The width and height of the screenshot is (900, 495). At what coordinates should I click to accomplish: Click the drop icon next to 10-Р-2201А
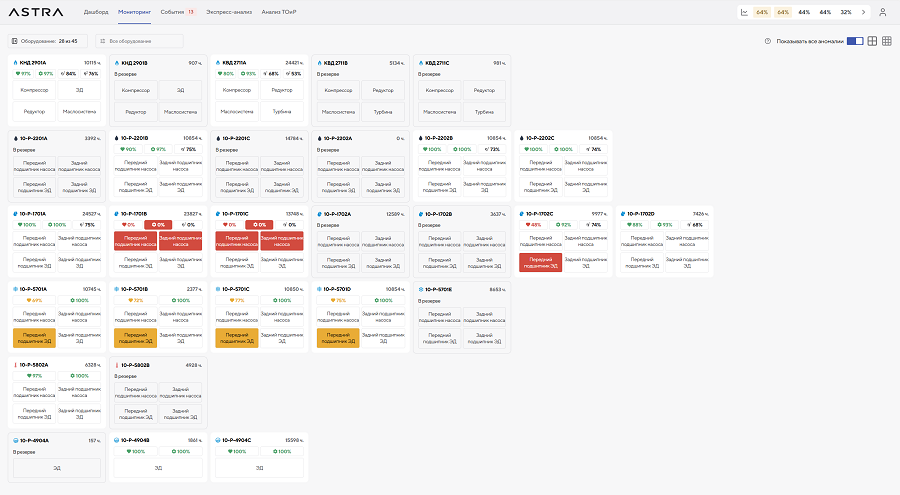pos(16,138)
